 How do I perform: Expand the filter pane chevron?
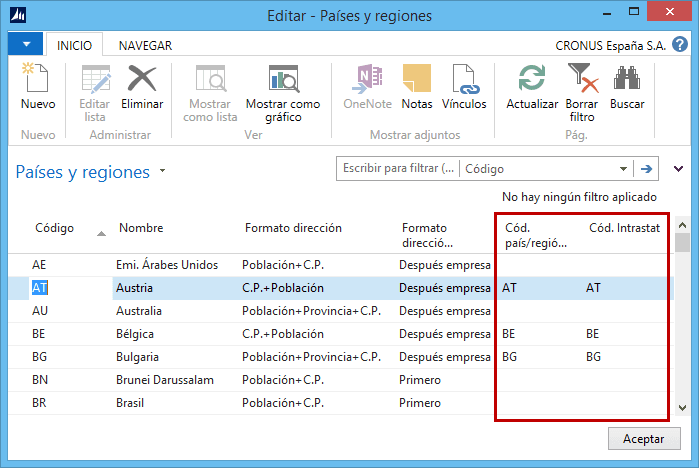pyautogui.click(x=678, y=168)
